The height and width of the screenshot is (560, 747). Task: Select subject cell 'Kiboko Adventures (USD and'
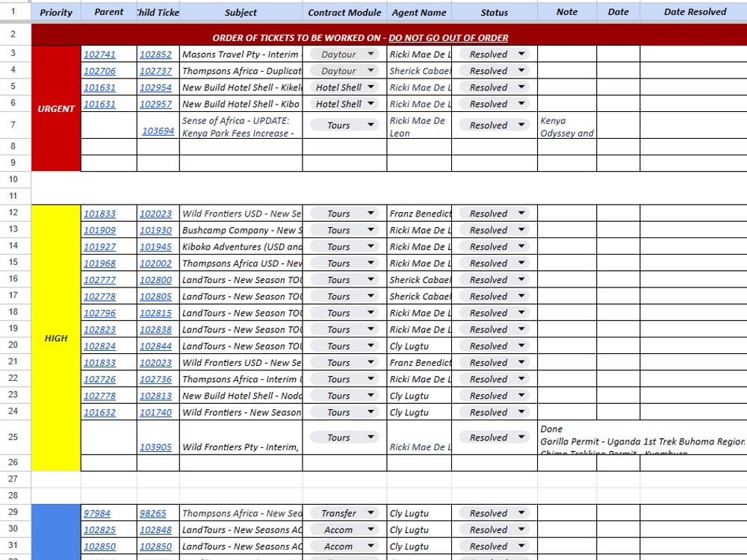click(x=241, y=246)
